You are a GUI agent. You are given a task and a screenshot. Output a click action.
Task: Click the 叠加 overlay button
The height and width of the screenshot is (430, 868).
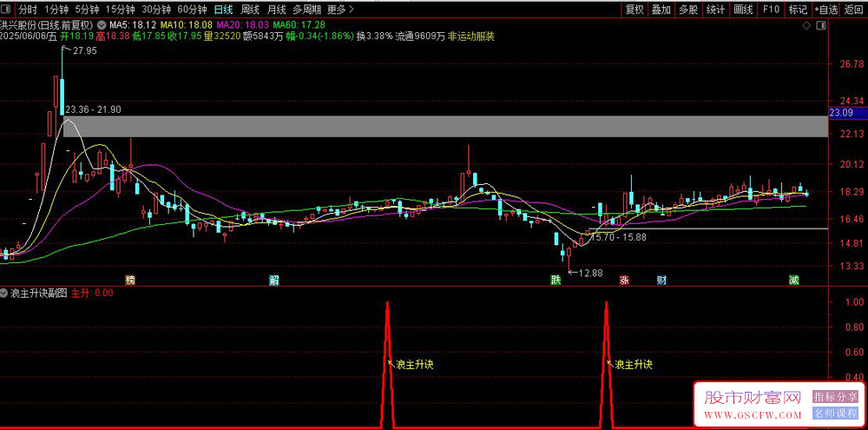click(x=661, y=10)
